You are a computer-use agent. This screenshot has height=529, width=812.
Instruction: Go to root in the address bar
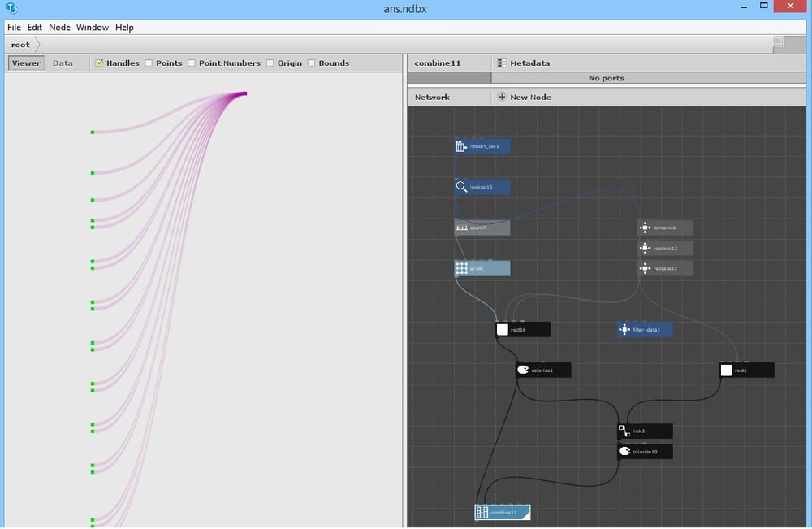[x=21, y=45]
